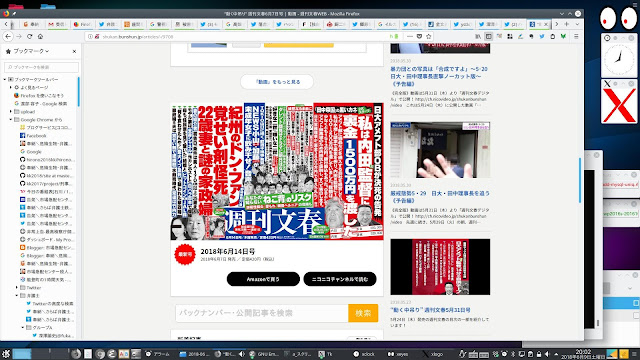This screenshot has height=360, width=640.
Task: Show the Library toolbar icon
Action: tap(478, 36)
